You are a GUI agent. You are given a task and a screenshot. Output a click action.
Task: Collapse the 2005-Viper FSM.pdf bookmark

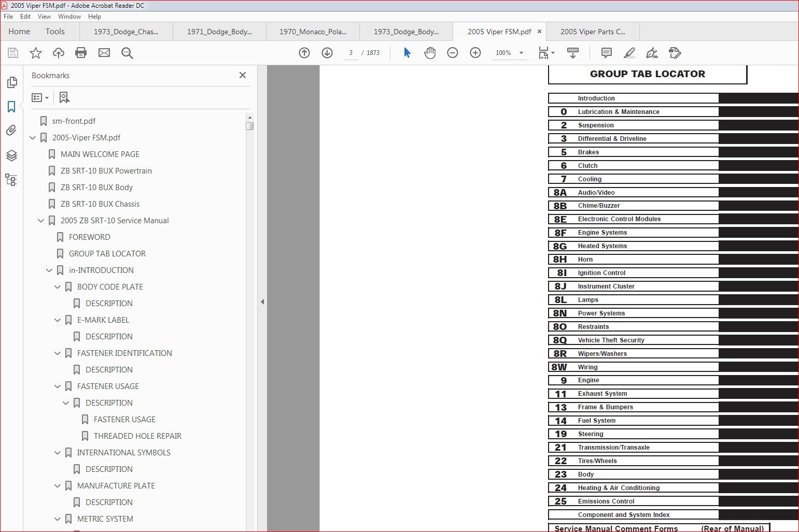coord(33,138)
